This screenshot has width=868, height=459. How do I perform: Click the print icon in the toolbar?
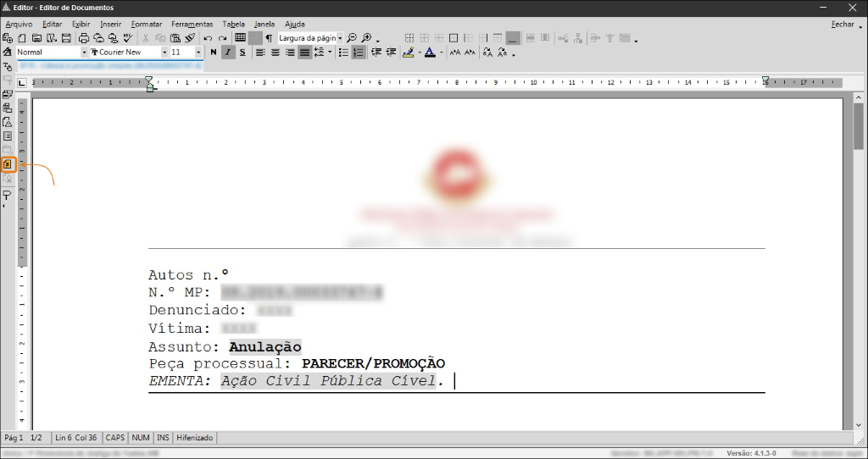click(84, 38)
